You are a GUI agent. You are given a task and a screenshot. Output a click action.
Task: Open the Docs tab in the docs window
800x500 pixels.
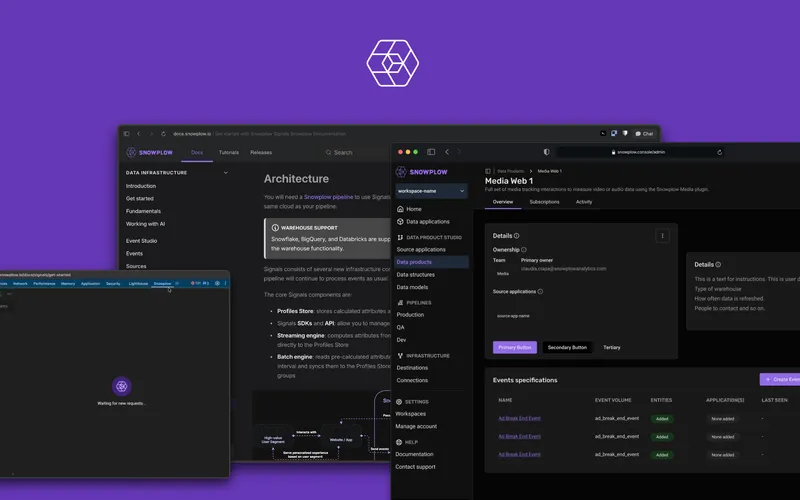click(x=197, y=153)
